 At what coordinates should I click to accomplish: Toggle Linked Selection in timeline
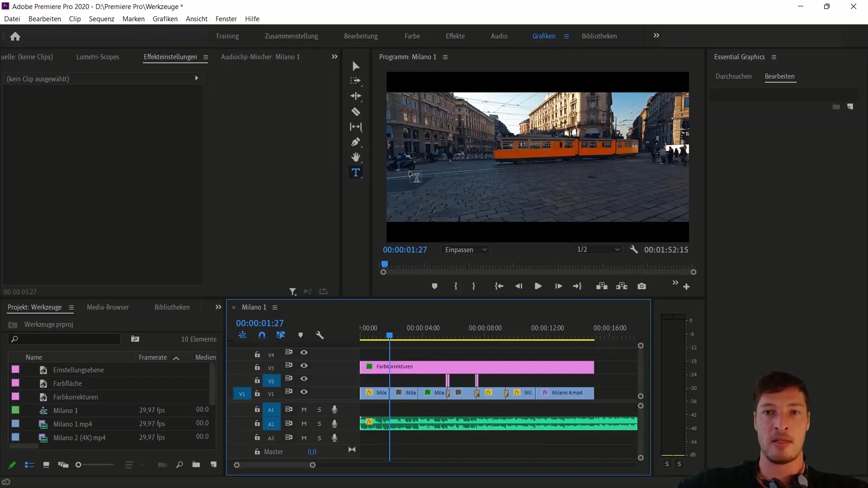pos(281,335)
